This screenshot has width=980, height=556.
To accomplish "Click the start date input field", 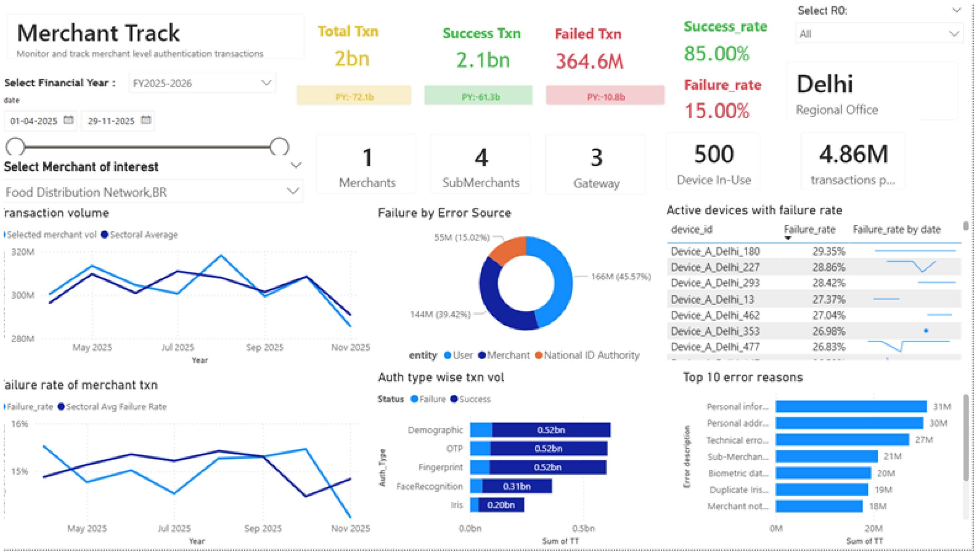I will (34, 121).
